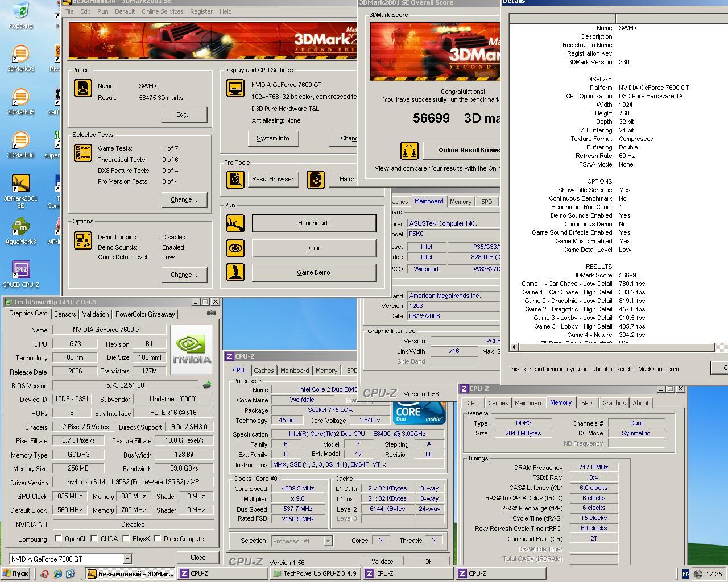
Task: Click the GPU Clock value 835 MHz in GPU-Z
Action: [70, 496]
